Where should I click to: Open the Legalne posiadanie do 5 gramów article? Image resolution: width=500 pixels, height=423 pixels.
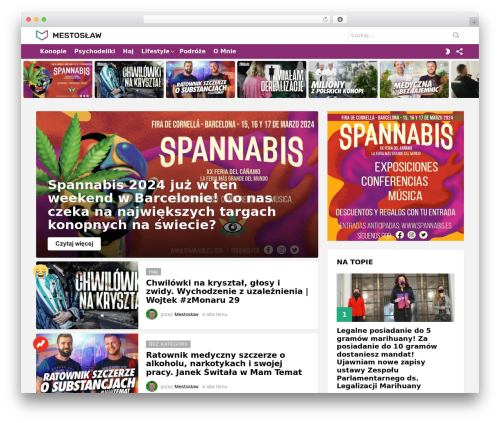(x=387, y=358)
